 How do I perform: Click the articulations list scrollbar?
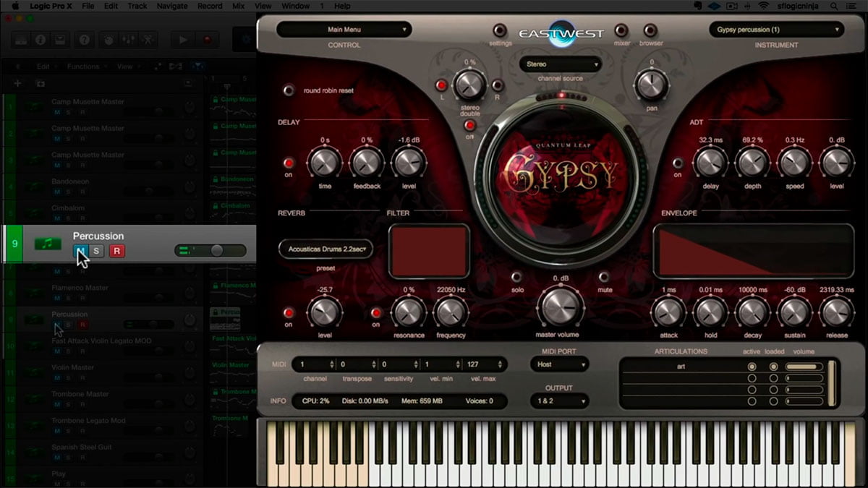click(832, 383)
